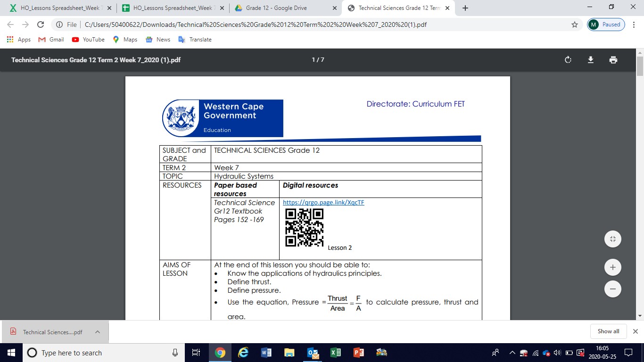The image size is (644, 362).
Task: Rotate the PDF clockwise
Action: coord(568,60)
